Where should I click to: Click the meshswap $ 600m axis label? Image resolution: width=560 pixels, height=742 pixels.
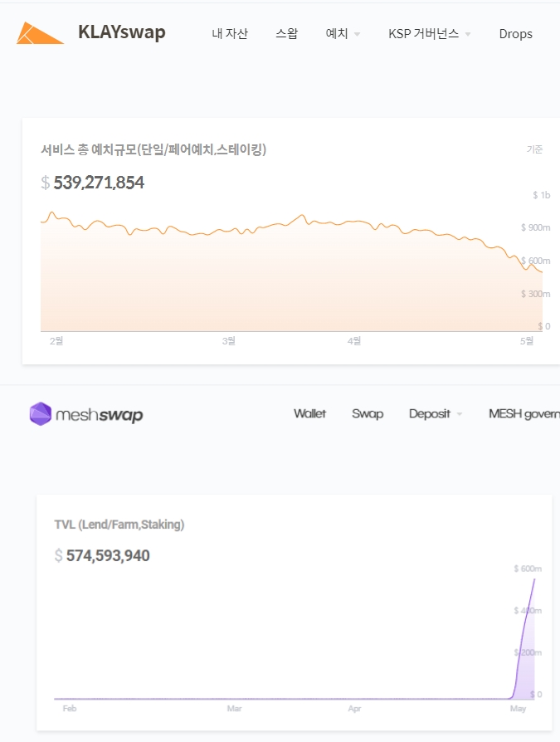pos(528,569)
